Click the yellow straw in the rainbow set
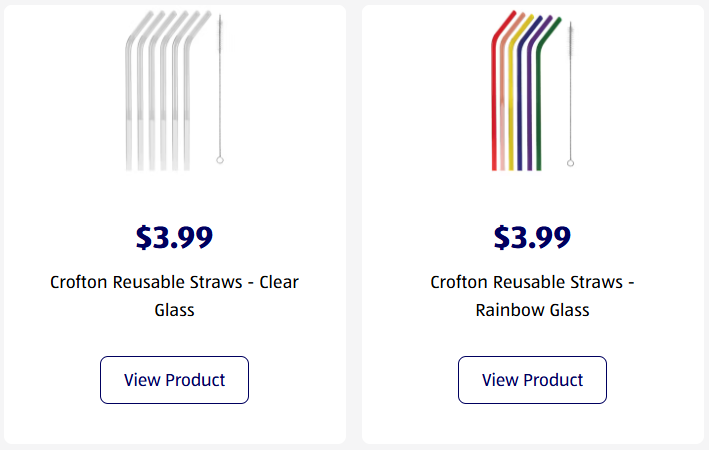The image size is (709, 450). pos(512,110)
